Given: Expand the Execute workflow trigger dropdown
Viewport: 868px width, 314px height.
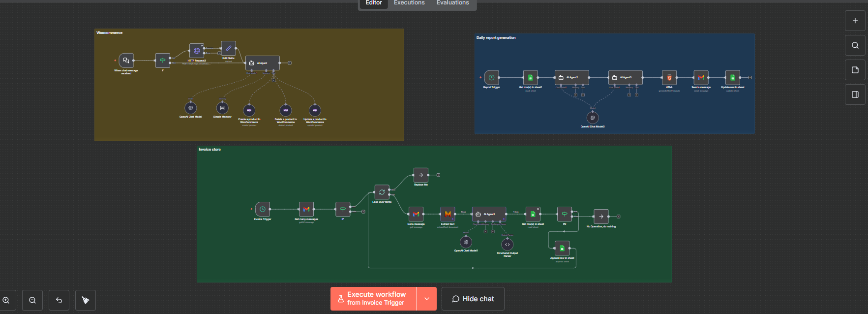Looking at the screenshot, I should point(426,299).
